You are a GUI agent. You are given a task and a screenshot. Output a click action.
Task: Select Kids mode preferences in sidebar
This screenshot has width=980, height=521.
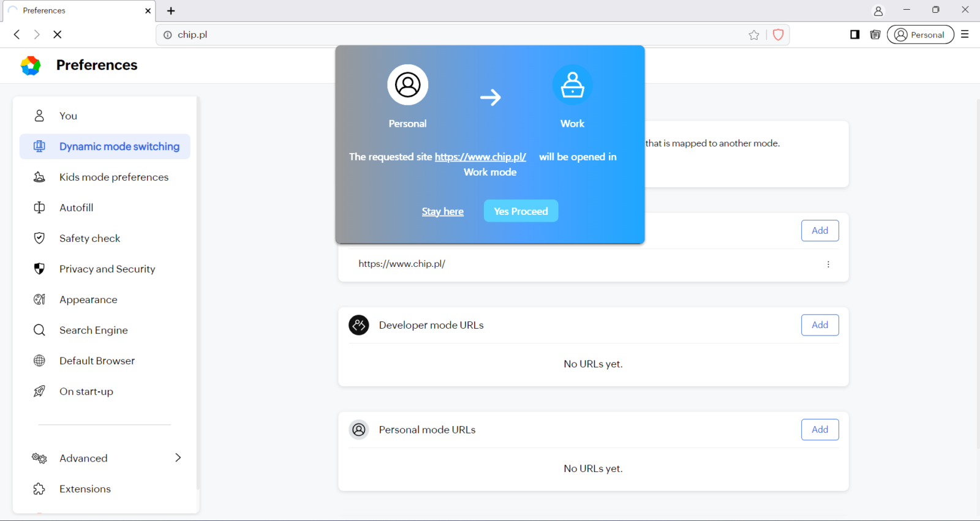(x=113, y=177)
